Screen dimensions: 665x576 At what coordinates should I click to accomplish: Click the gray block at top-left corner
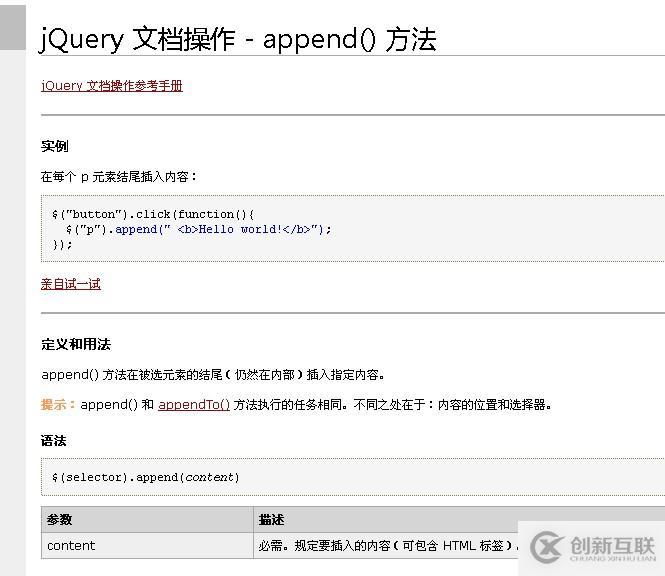tap(12, 25)
